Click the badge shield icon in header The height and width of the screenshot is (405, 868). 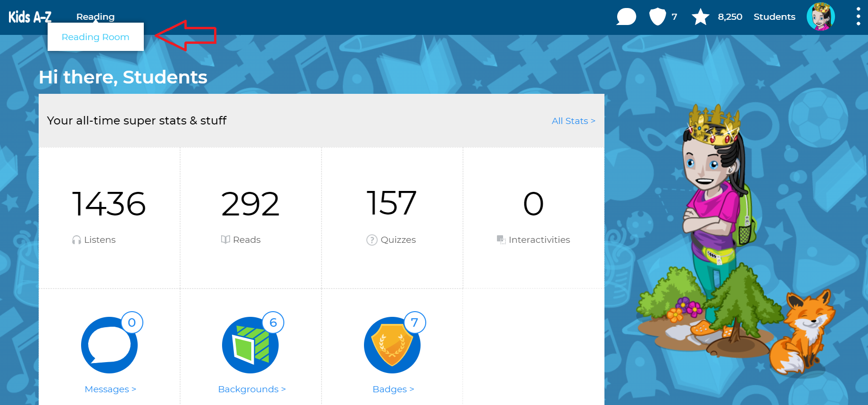pos(657,17)
